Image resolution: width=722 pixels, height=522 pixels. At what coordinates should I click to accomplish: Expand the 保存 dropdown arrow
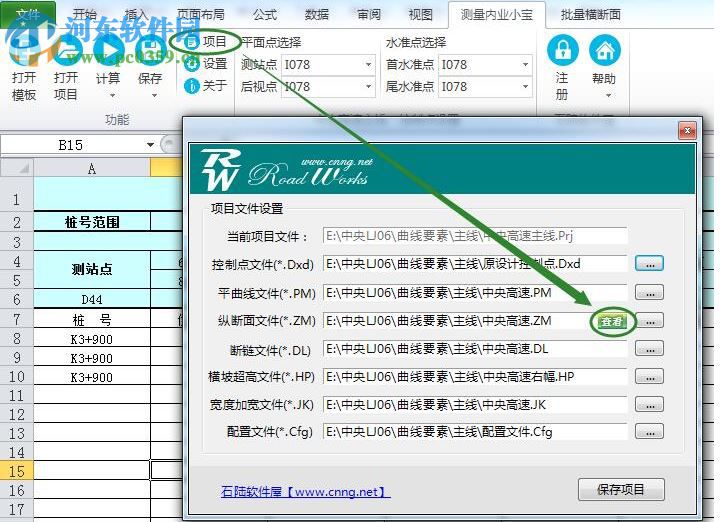coord(154,96)
